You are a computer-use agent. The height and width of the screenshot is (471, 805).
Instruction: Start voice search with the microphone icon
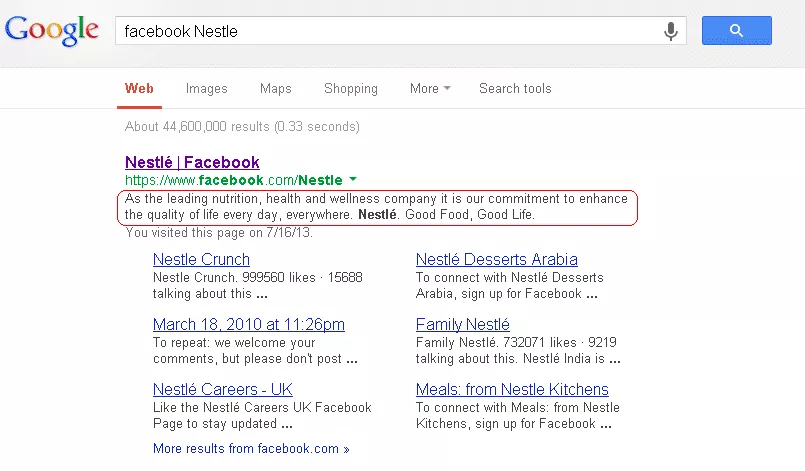670,31
